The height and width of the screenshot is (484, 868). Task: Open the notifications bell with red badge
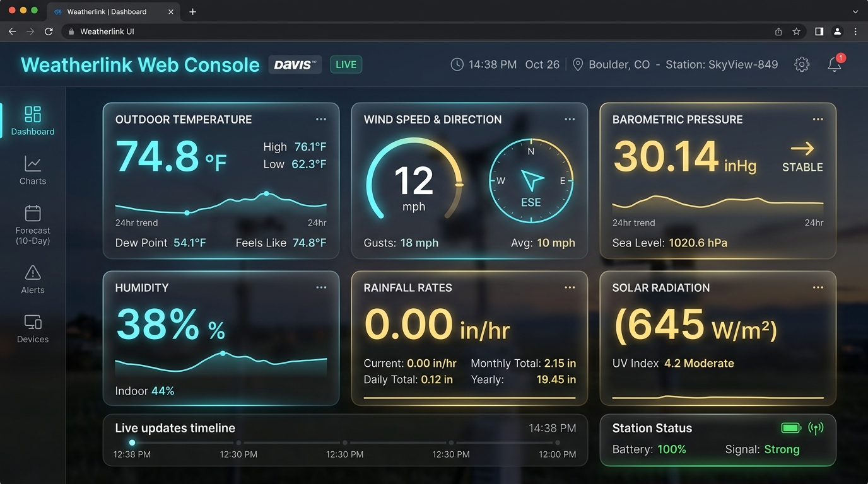(835, 63)
